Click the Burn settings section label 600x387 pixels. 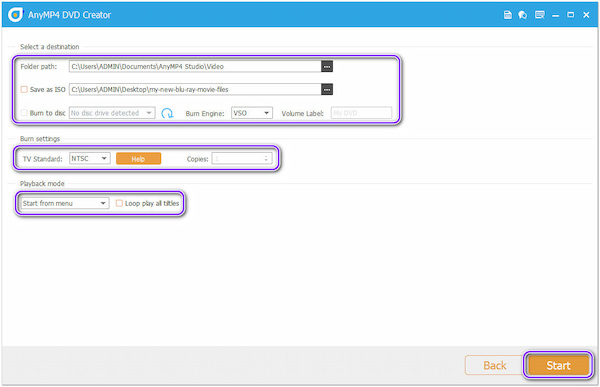pyautogui.click(x=40, y=139)
